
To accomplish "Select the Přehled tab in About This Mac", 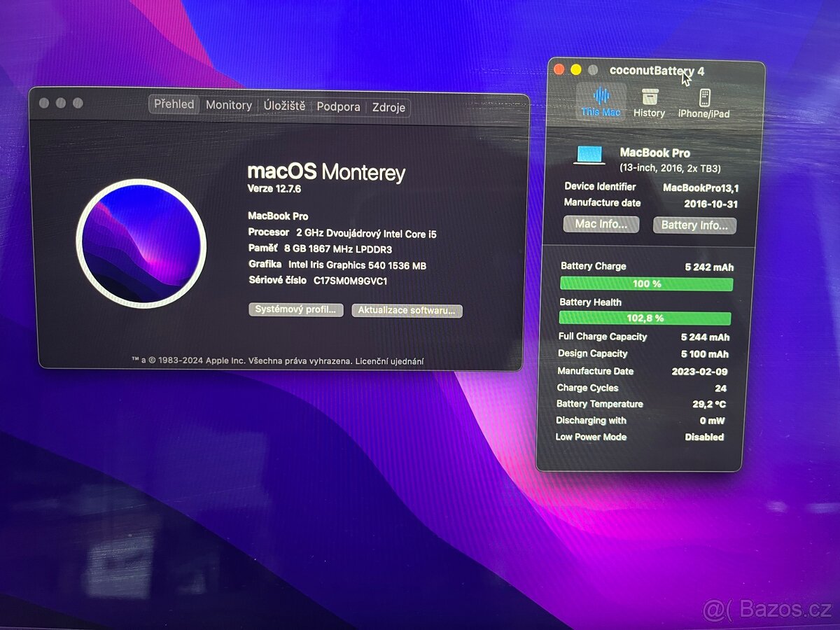I will pyautogui.click(x=173, y=104).
